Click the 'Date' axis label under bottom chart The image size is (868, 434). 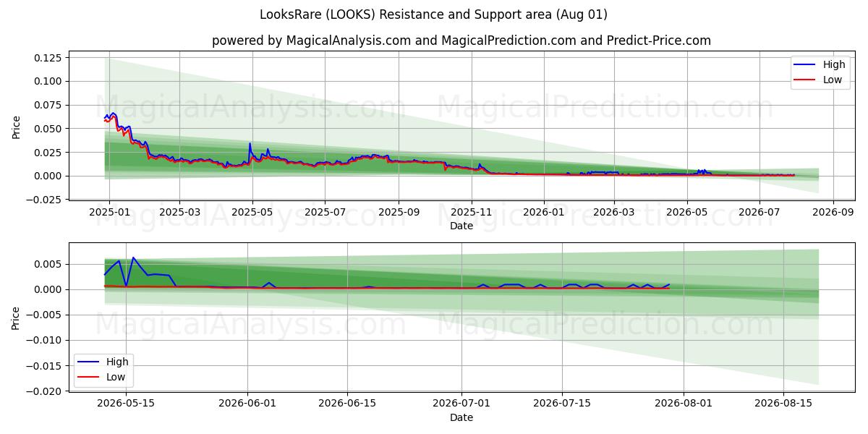(x=461, y=417)
